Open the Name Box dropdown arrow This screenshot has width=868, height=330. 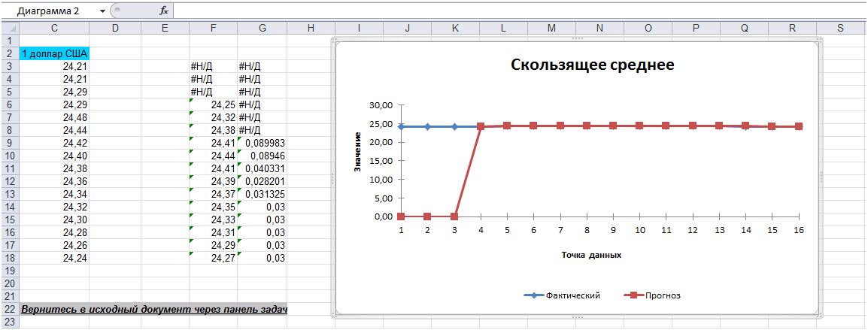[102, 11]
